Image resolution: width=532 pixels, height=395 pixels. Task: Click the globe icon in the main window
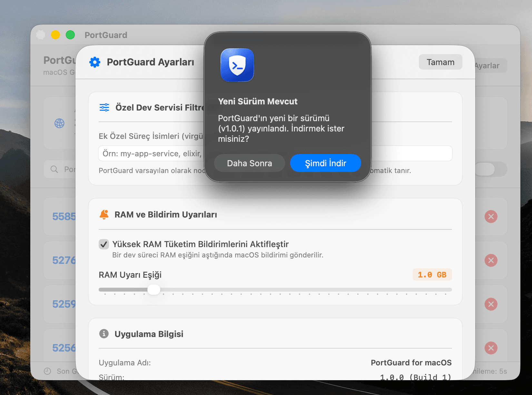tap(59, 123)
